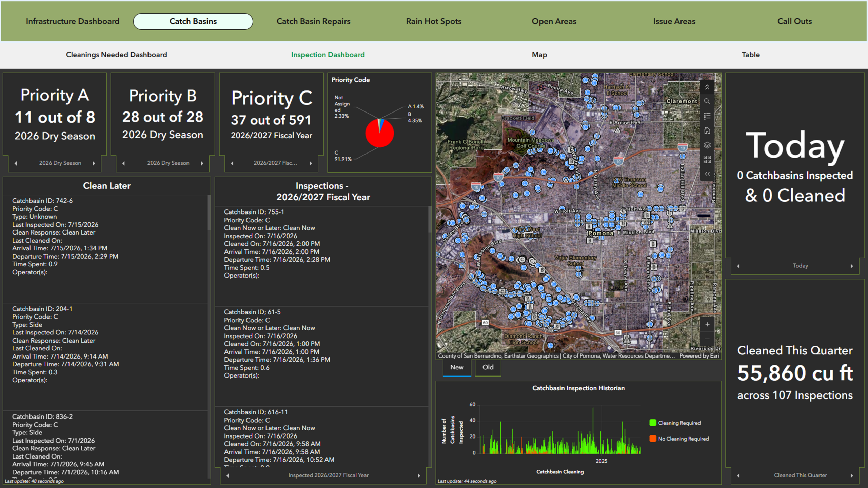
Task: Zoom in on the map
Action: (707, 324)
